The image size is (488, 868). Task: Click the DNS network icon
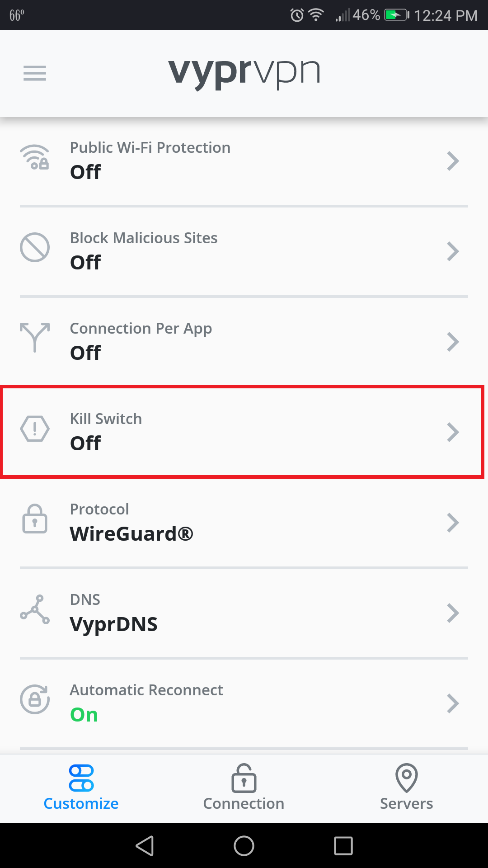coord(35,610)
